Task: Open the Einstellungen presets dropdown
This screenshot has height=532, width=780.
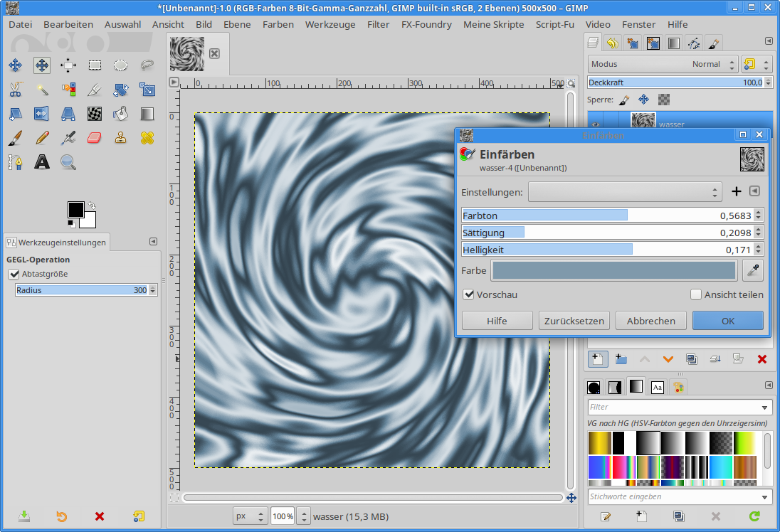Action: [x=625, y=191]
